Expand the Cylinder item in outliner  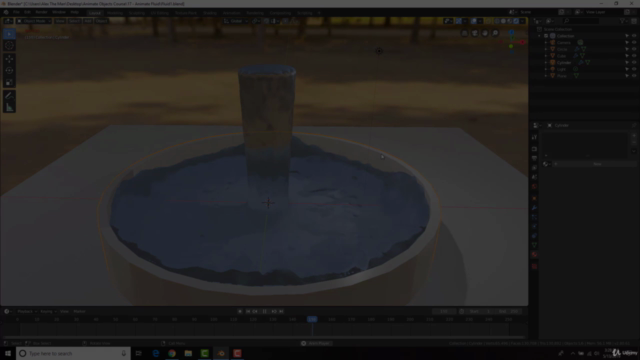[x=546, y=62]
